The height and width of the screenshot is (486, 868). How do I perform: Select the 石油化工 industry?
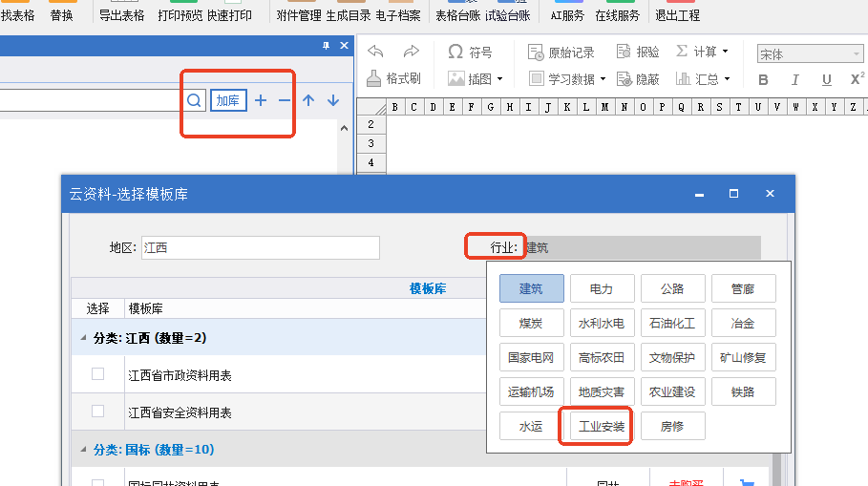672,323
